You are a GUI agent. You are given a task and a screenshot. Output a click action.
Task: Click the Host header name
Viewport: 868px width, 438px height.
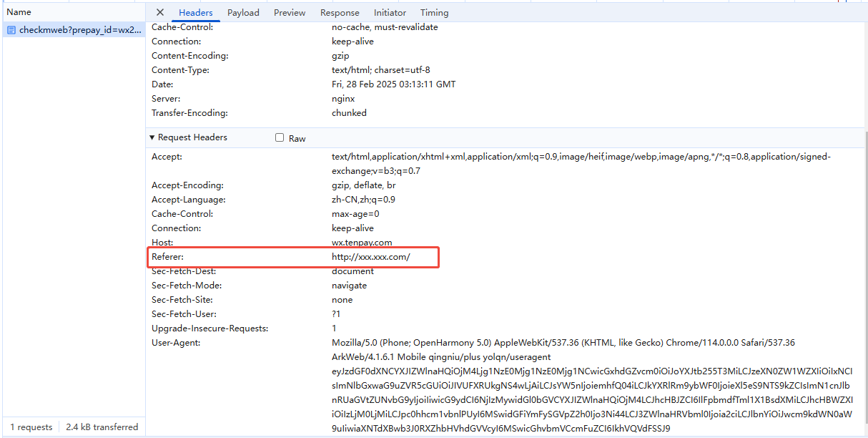[x=162, y=242]
